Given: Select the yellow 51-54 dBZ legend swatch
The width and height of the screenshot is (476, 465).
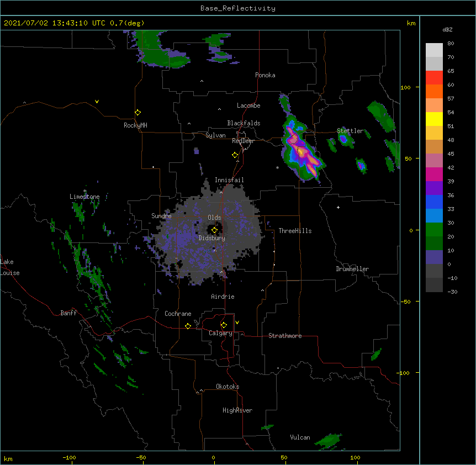Looking at the screenshot, I should click(434, 119).
